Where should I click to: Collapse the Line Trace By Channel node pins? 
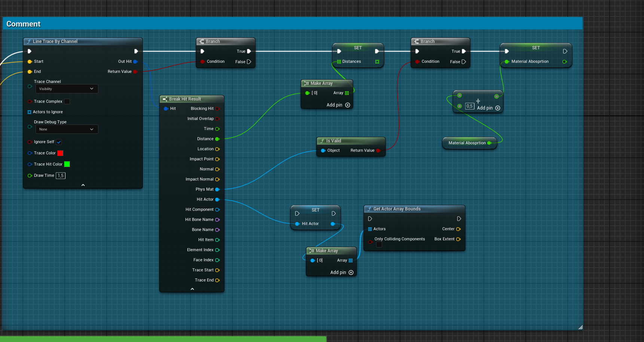pos(83,185)
